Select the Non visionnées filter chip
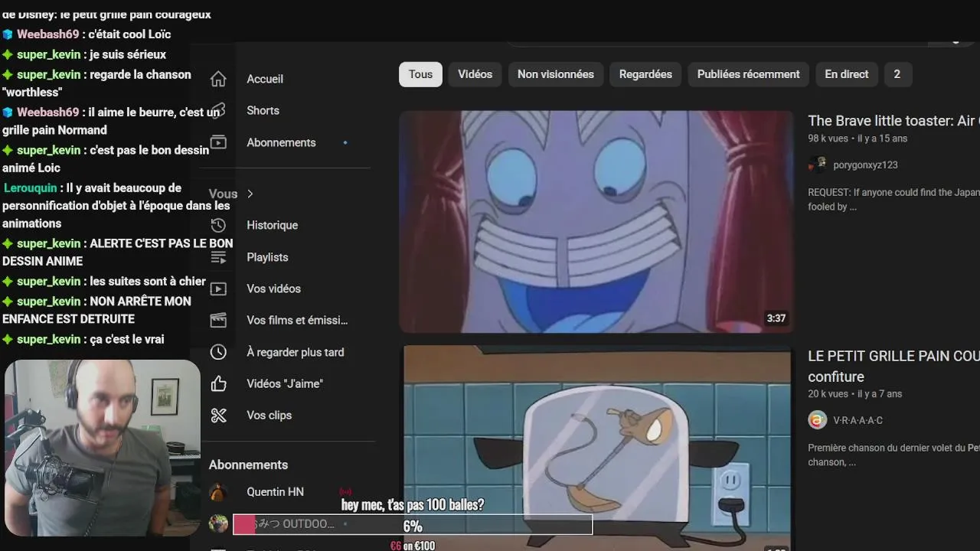The width and height of the screenshot is (980, 551). pyautogui.click(x=556, y=74)
